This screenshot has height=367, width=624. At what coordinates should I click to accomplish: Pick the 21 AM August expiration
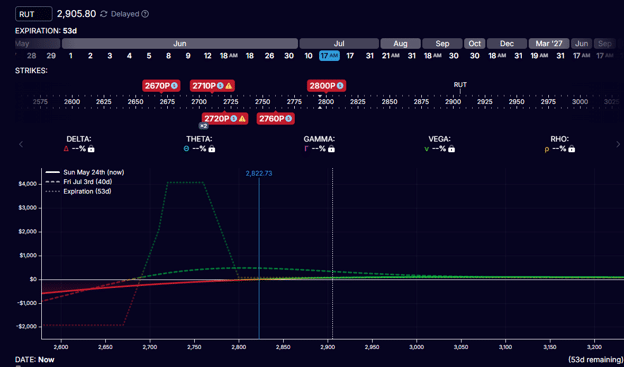coord(390,56)
